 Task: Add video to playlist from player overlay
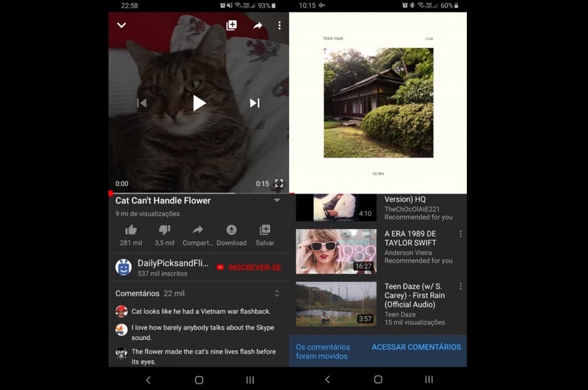click(x=231, y=25)
